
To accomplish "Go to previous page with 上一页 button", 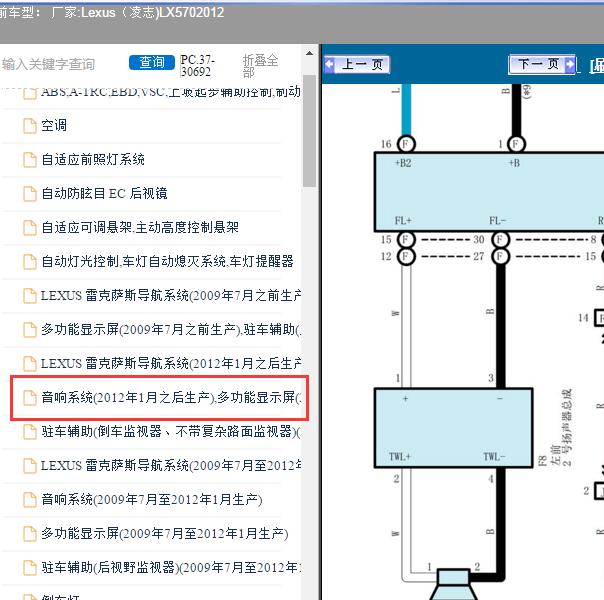I will pyautogui.click(x=357, y=64).
